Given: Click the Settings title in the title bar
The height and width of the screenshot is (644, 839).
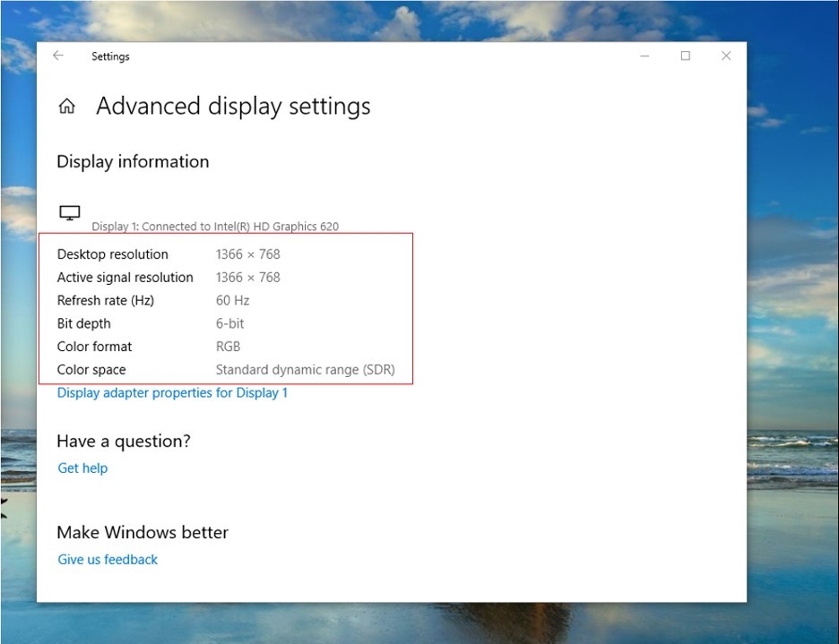Looking at the screenshot, I should pos(110,56).
